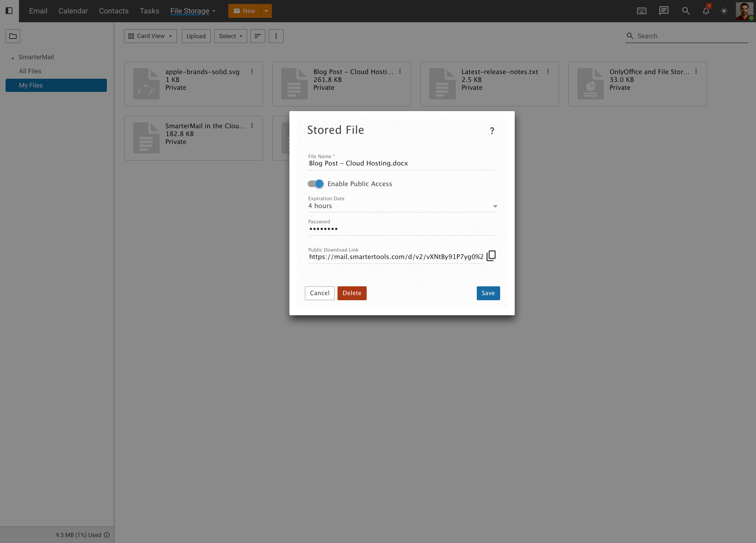Click the folder icon in sidebar
The height and width of the screenshot is (543, 756).
13,36
